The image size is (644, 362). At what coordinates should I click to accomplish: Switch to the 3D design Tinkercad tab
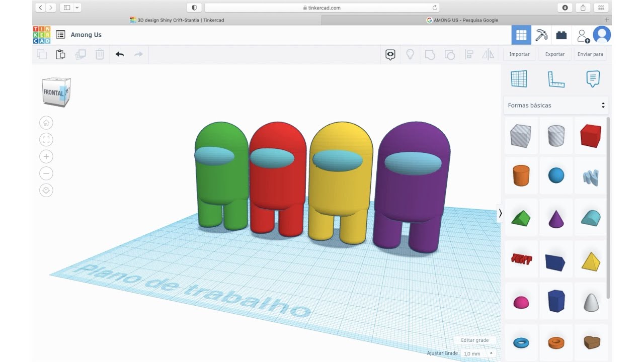coord(177,20)
